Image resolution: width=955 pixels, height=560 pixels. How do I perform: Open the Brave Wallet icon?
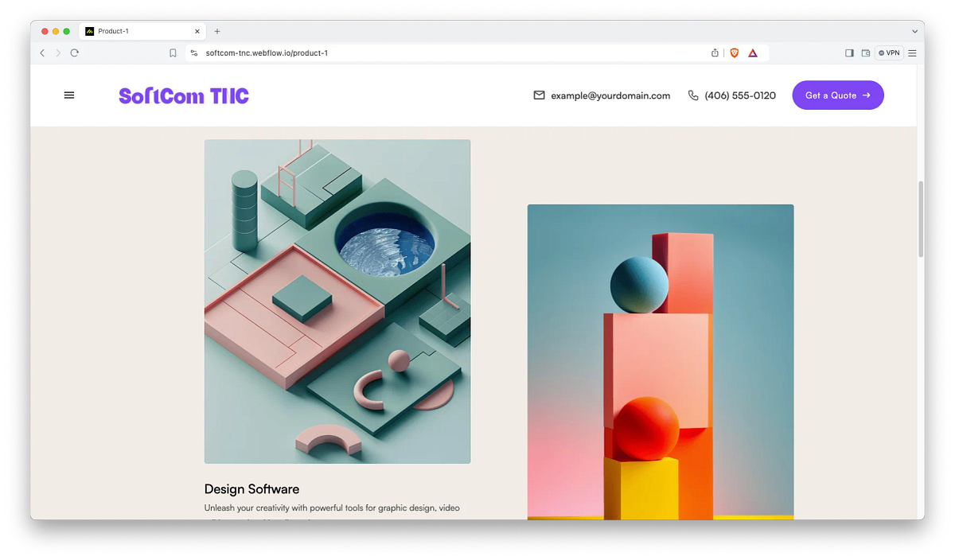[x=866, y=53]
